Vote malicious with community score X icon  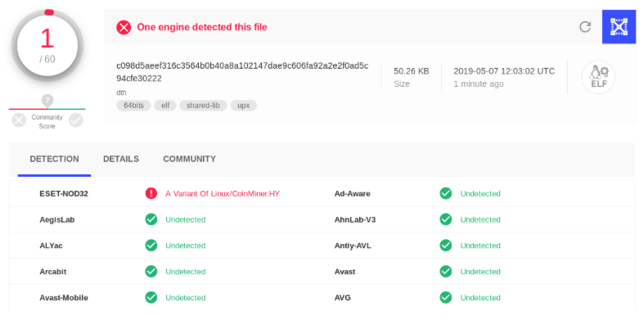19,120
